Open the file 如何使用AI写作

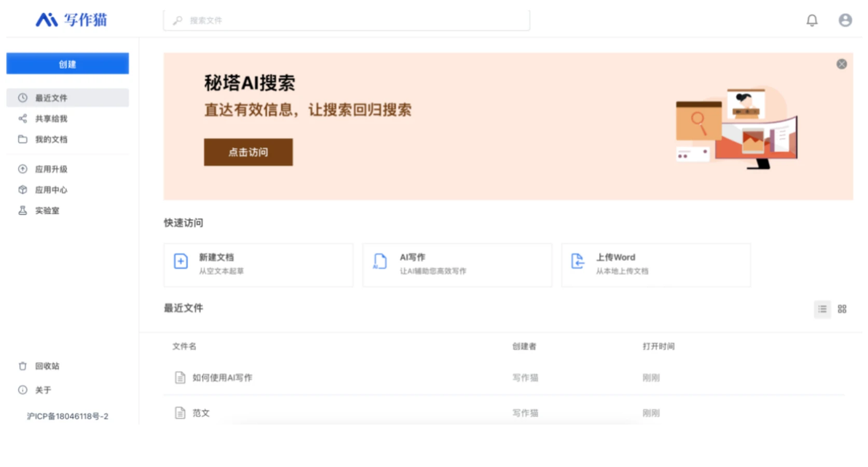223,378
